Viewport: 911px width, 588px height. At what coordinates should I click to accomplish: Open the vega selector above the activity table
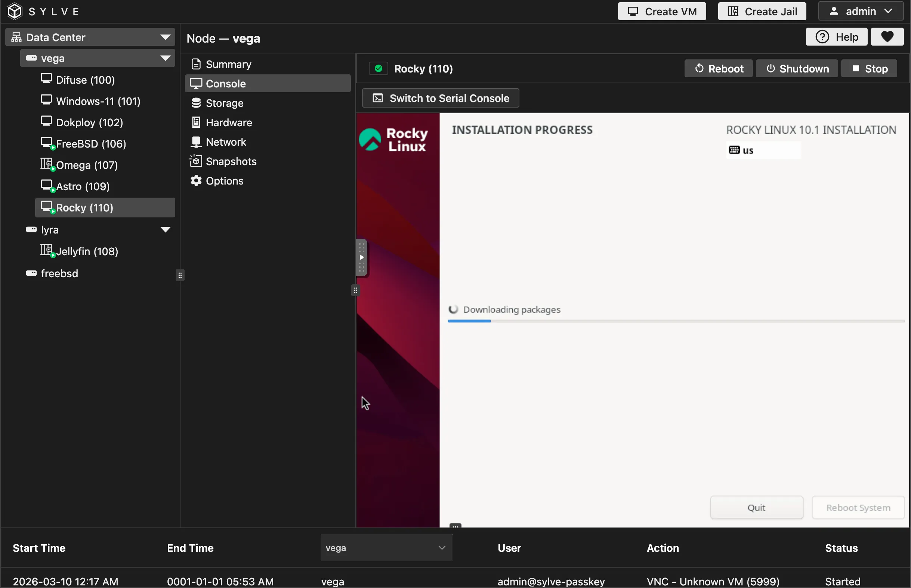coord(386,548)
